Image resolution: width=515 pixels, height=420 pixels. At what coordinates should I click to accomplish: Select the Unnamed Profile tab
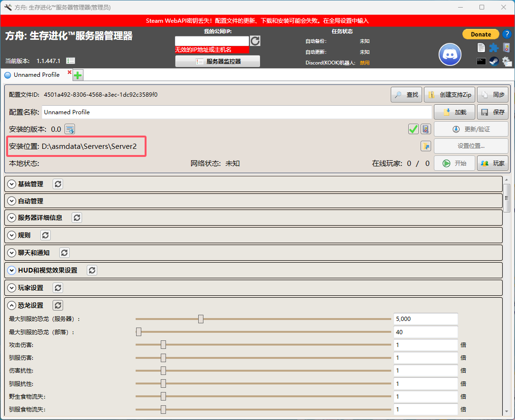(37, 75)
